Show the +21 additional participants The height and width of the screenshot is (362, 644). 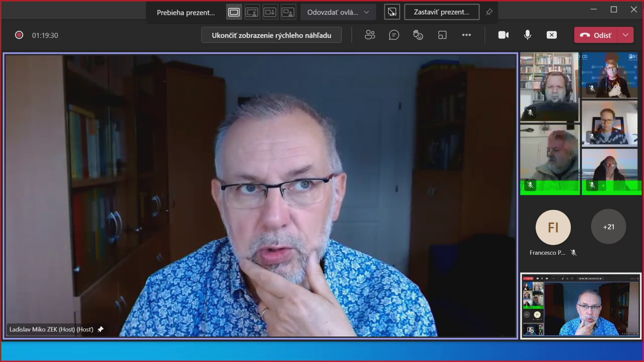click(608, 227)
